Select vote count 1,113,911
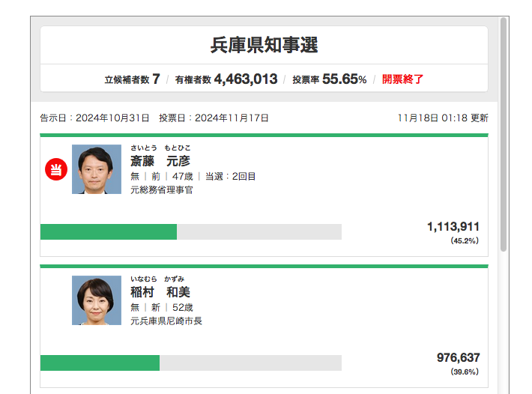Viewport: 532px width, 394px height. click(453, 226)
